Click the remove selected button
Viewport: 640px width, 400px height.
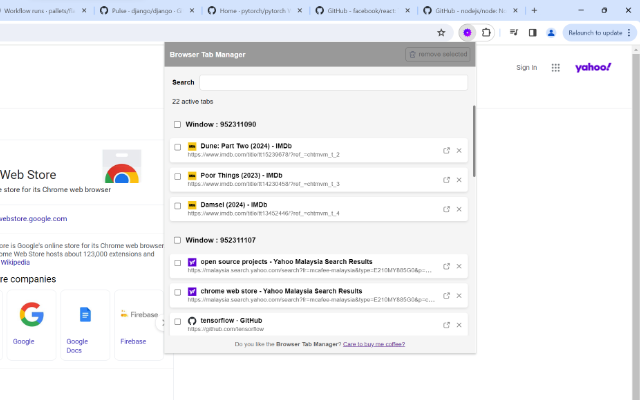[x=438, y=54]
